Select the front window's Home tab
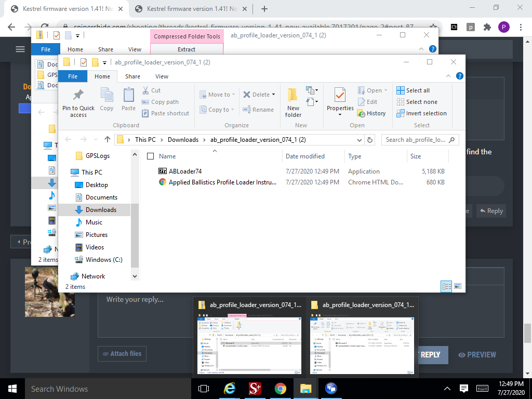 [x=102, y=76]
